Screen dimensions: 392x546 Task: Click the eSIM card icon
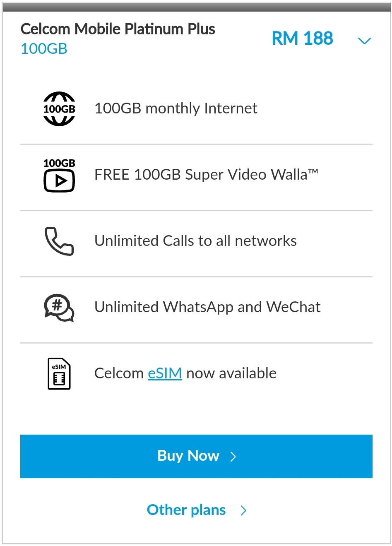click(59, 373)
